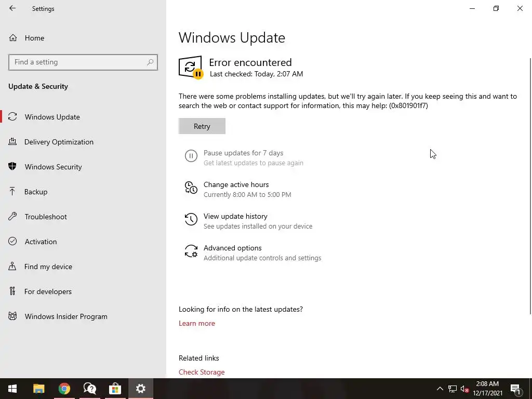Click the active hours clock icon

point(191,188)
